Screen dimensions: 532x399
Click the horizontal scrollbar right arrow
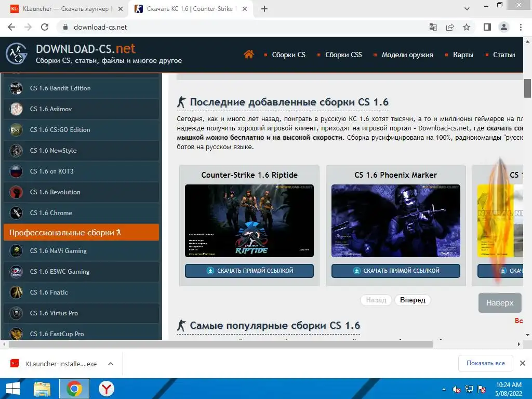click(x=519, y=344)
